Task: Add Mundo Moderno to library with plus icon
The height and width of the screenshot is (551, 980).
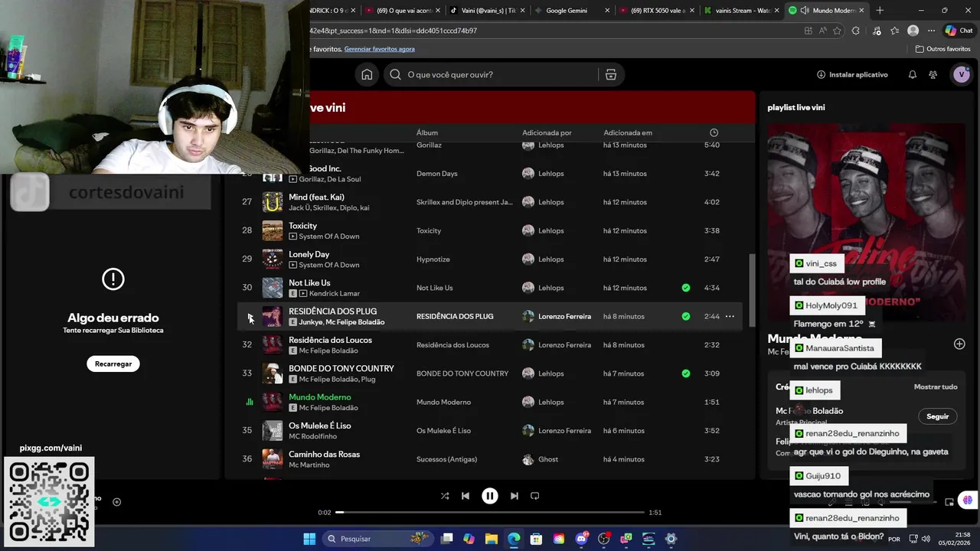Action: (x=959, y=344)
